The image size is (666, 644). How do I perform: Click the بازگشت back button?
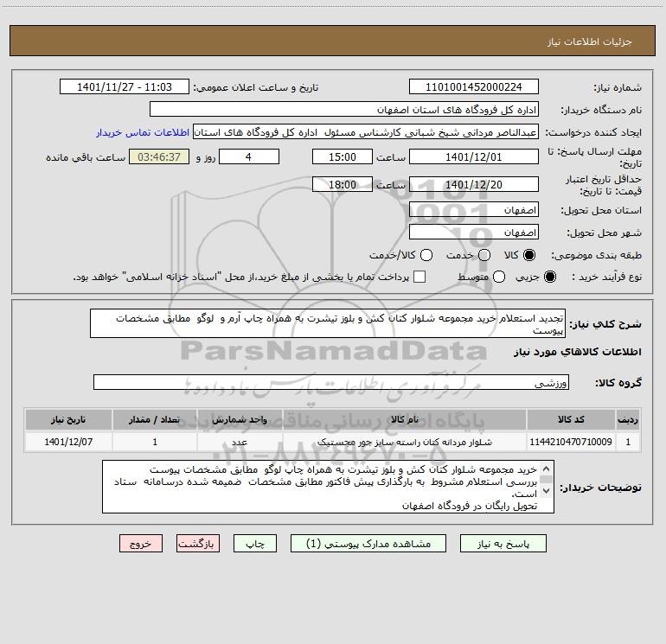pyautogui.click(x=198, y=544)
